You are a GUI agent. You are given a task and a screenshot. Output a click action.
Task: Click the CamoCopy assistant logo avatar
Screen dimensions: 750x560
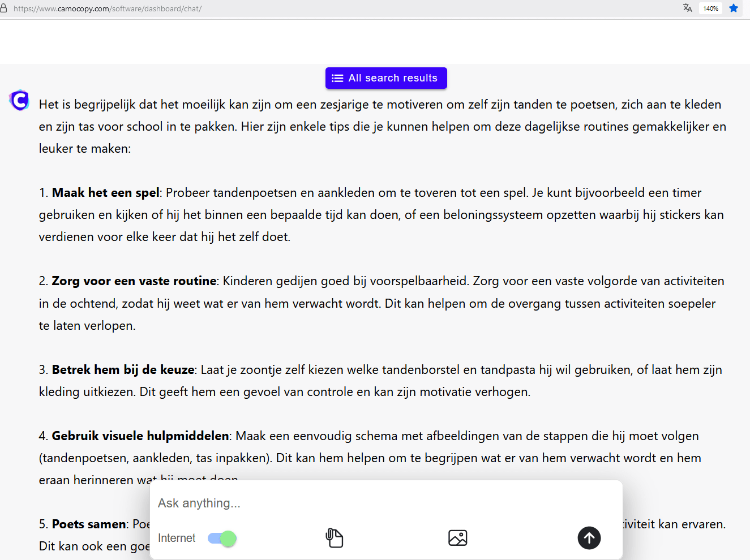20,101
